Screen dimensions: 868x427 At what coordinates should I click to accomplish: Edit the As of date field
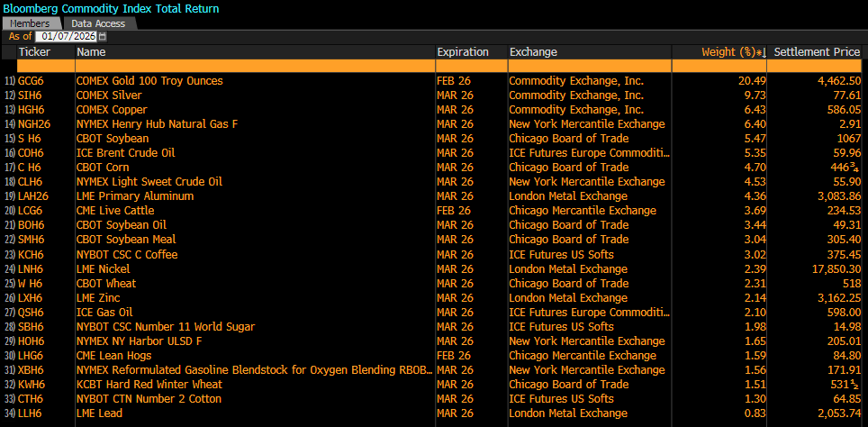pyautogui.click(x=66, y=37)
